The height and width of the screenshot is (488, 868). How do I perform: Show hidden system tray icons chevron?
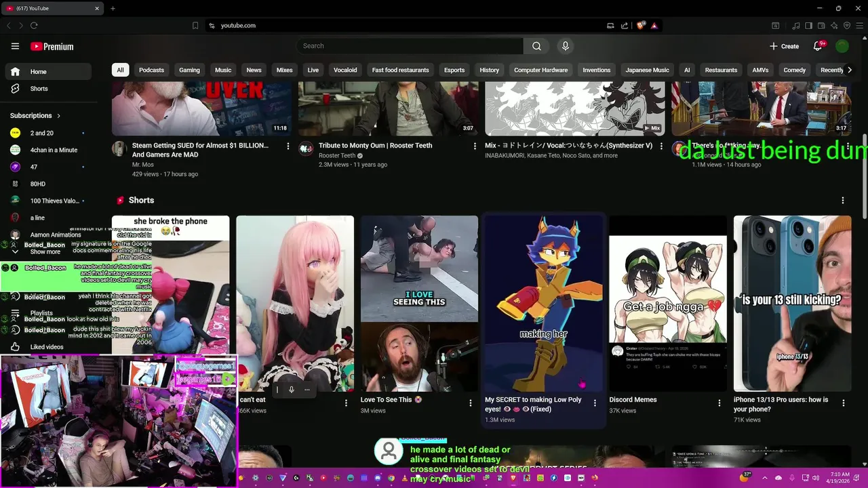pyautogui.click(x=764, y=478)
